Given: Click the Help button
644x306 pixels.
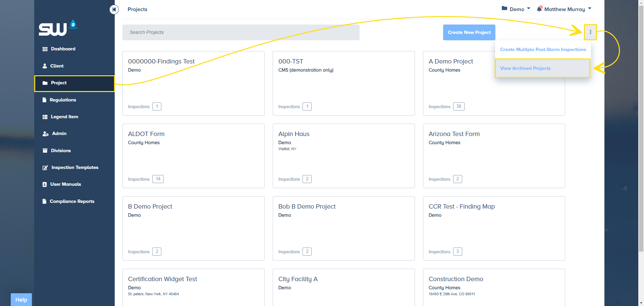Looking at the screenshot, I should (x=21, y=300).
